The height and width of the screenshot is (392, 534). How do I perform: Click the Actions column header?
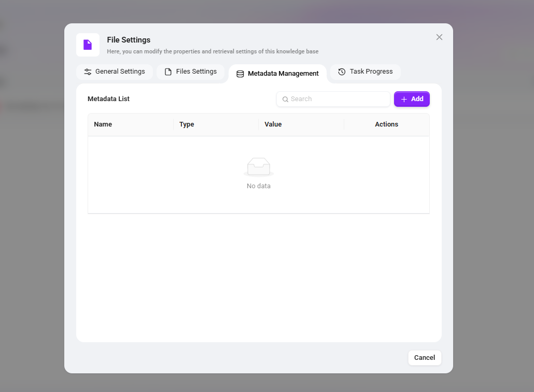coord(387,124)
